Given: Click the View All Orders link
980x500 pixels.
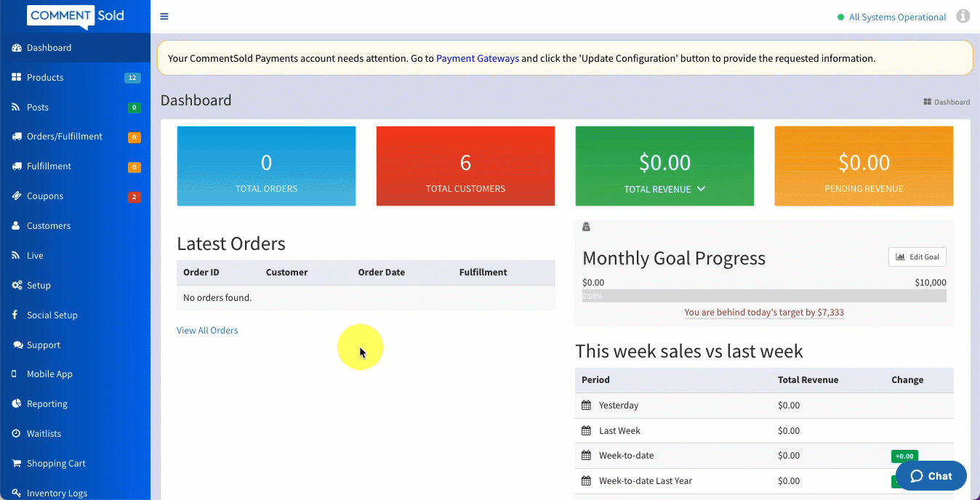Looking at the screenshot, I should [207, 330].
